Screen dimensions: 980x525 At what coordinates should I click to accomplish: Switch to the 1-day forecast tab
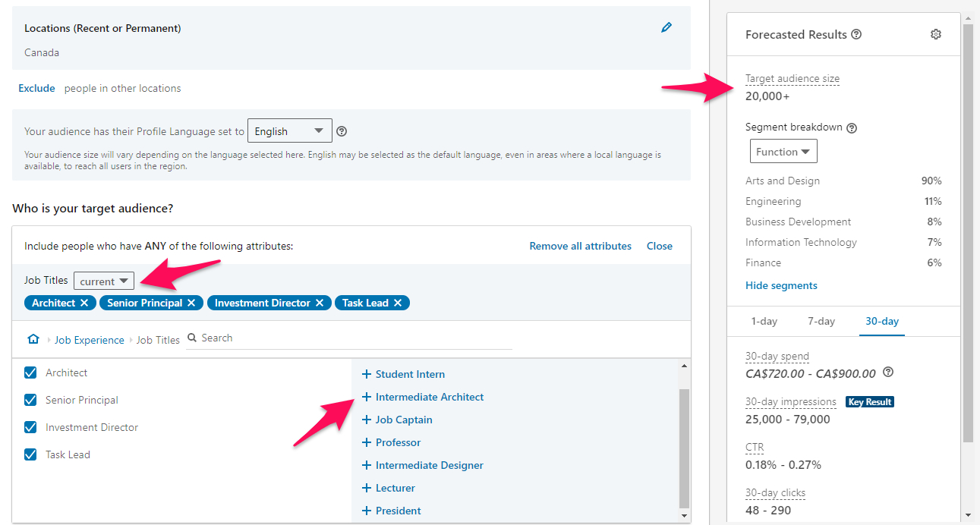(764, 321)
